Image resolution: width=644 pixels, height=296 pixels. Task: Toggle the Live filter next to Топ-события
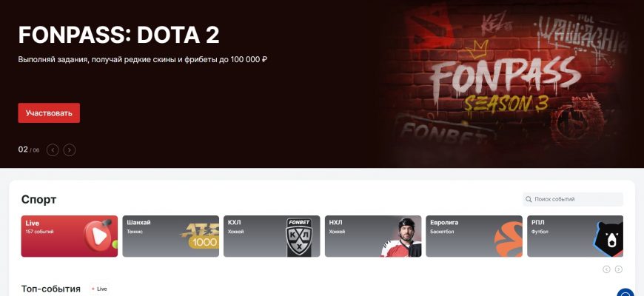click(x=99, y=289)
